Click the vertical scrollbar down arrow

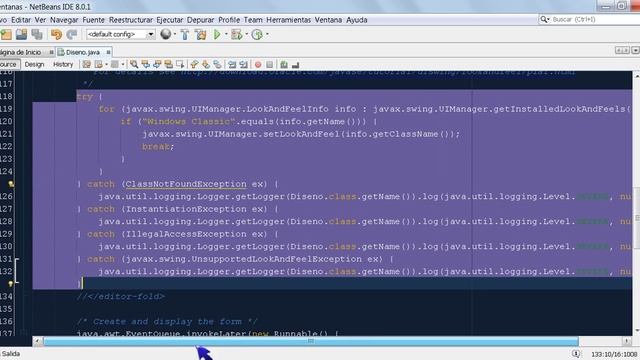pyautogui.click(x=637, y=330)
